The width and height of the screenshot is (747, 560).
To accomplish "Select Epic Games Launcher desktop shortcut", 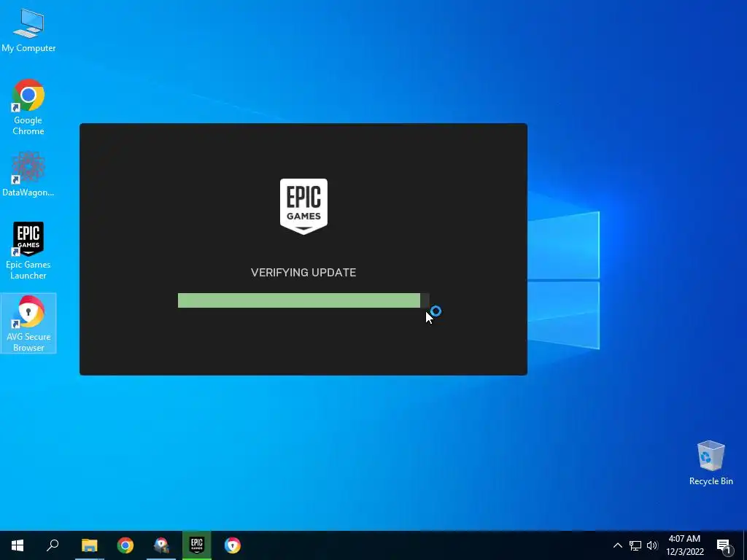I will pos(28,251).
